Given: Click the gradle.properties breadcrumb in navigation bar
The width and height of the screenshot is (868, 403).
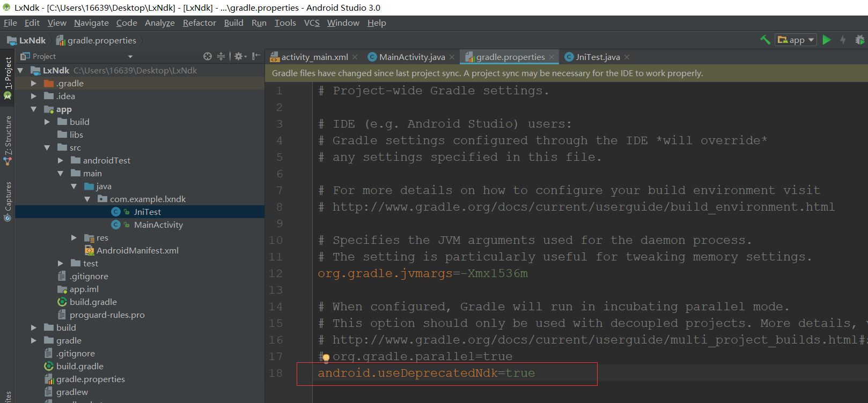Looking at the screenshot, I should [97, 40].
